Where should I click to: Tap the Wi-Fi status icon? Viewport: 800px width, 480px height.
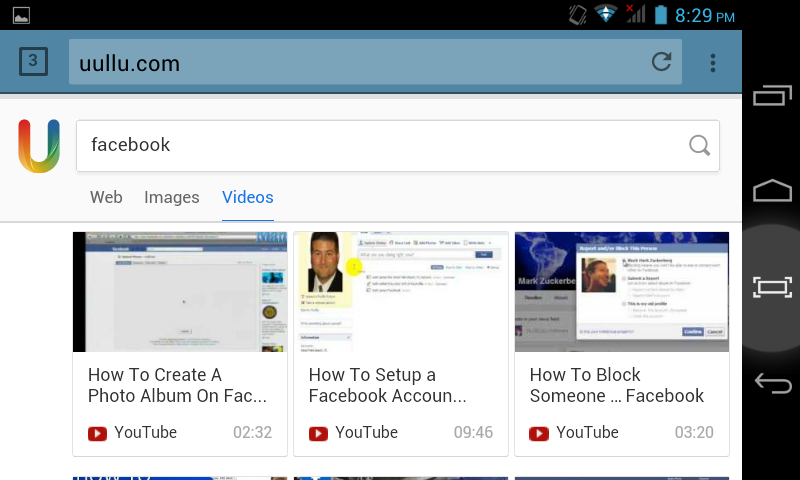tap(605, 14)
